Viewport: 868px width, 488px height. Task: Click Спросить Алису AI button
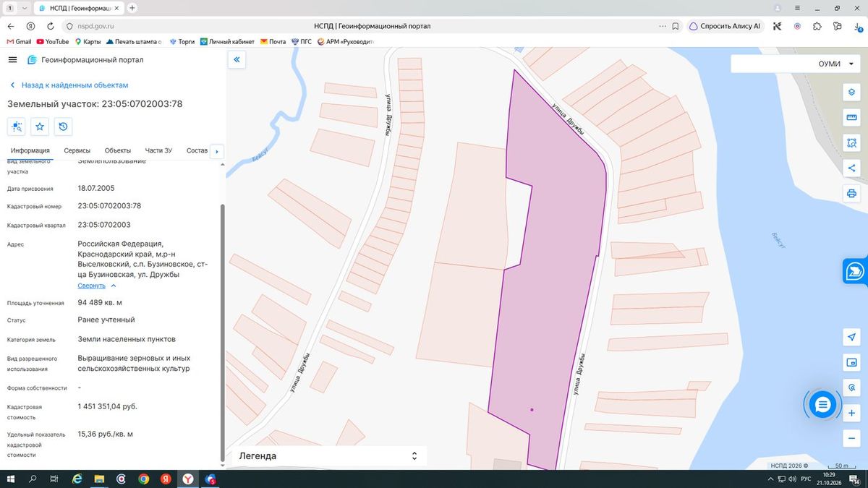coord(725,25)
